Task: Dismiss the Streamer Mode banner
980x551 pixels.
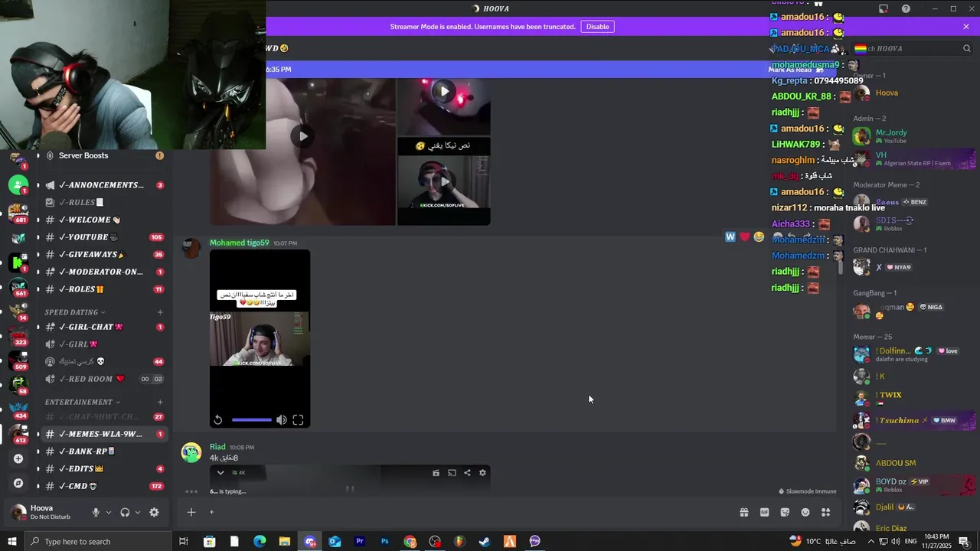Action: point(966,27)
